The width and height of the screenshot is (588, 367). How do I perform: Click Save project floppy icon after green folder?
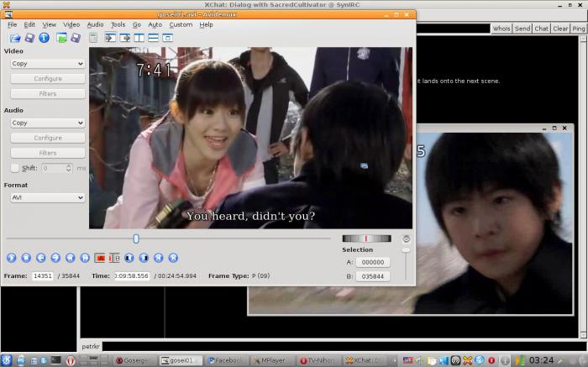point(76,38)
